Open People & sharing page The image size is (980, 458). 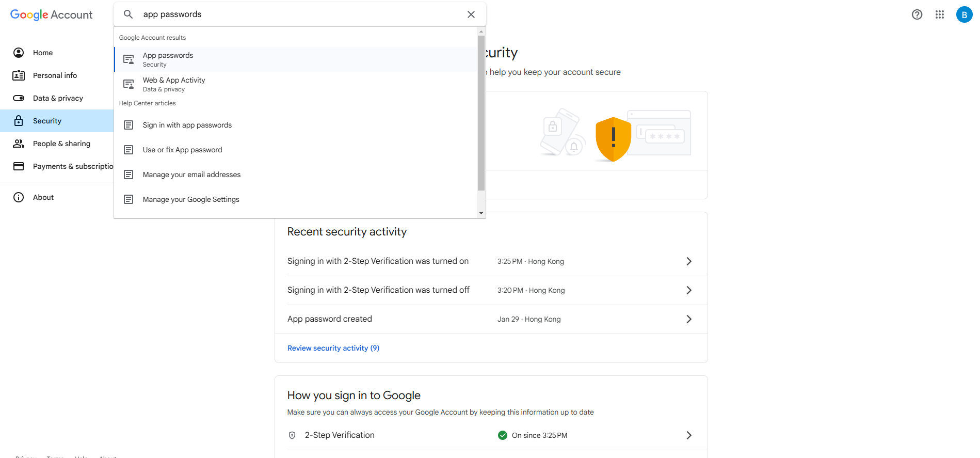pos(61,144)
